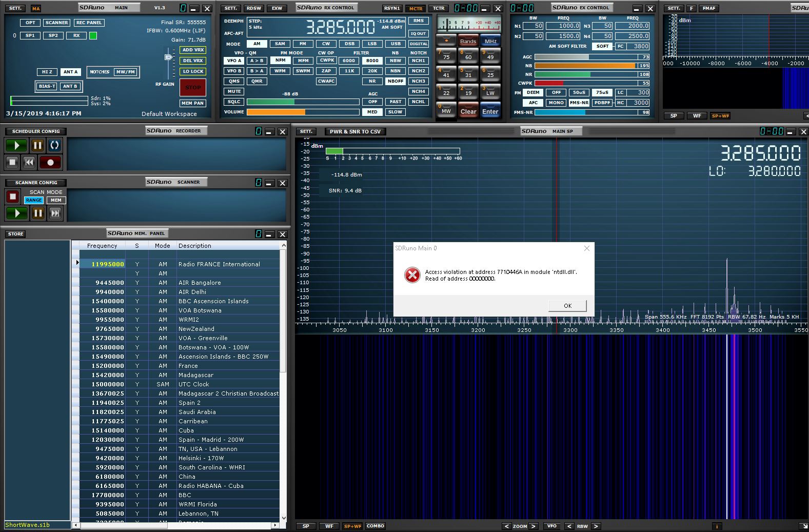Select the Radio FRANCE International memory row
Image resolution: width=809 pixels, height=532 pixels.
(x=180, y=264)
